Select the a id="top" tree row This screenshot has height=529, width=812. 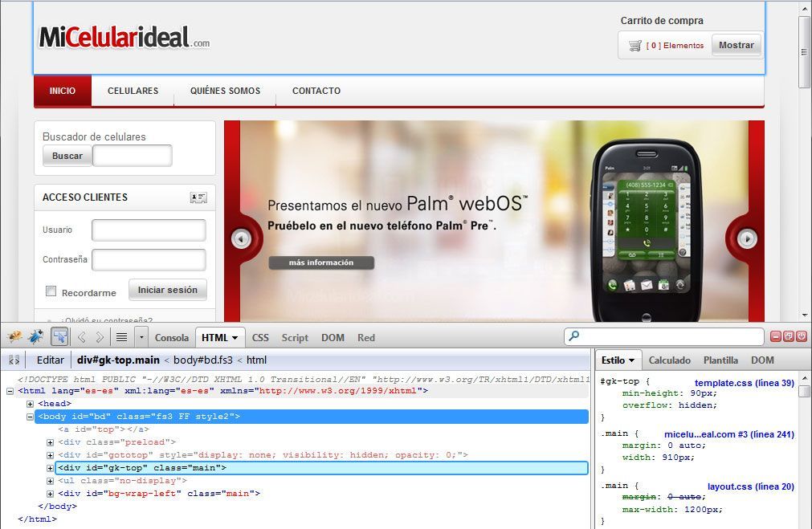click(104, 429)
